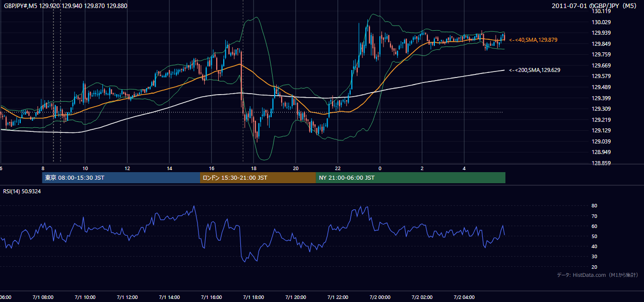644x302 pixels.
Task: Click hour 18 on the price chart axis
Action: click(253, 169)
